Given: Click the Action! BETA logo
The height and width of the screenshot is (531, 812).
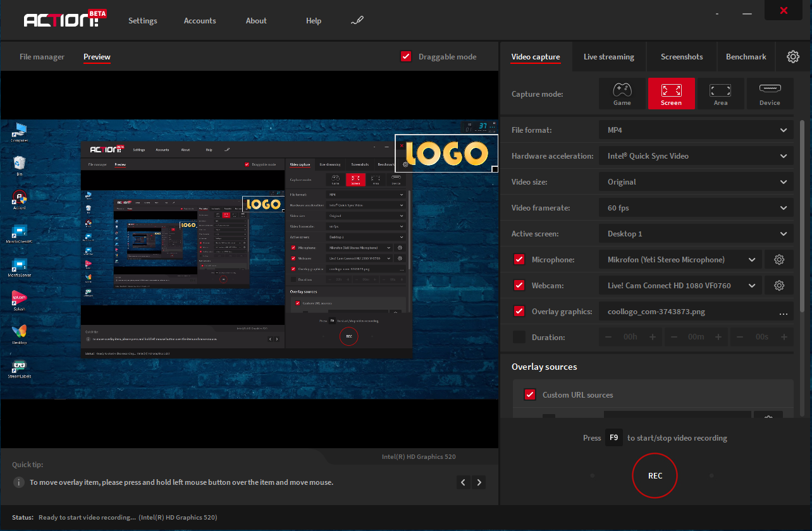Looking at the screenshot, I should (65, 19).
